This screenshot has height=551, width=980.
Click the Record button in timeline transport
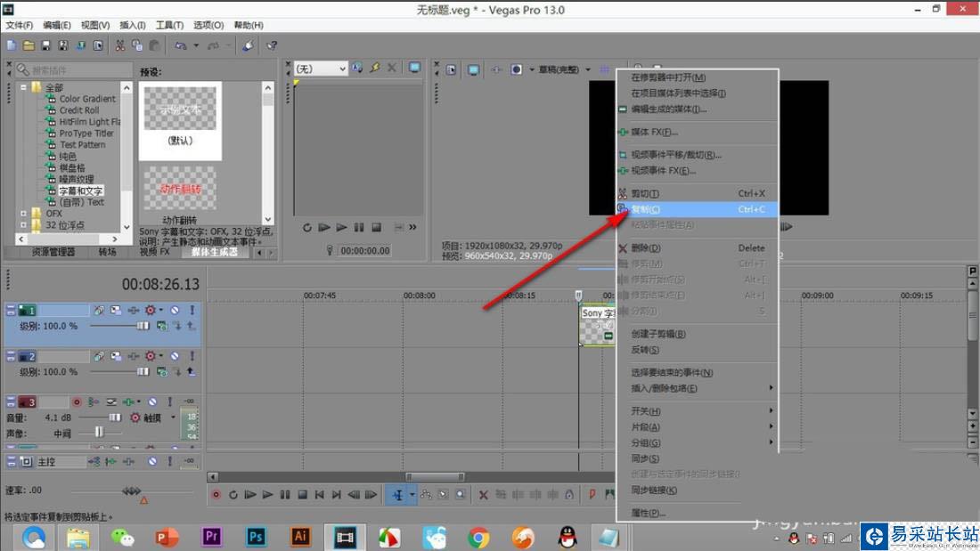[216, 495]
